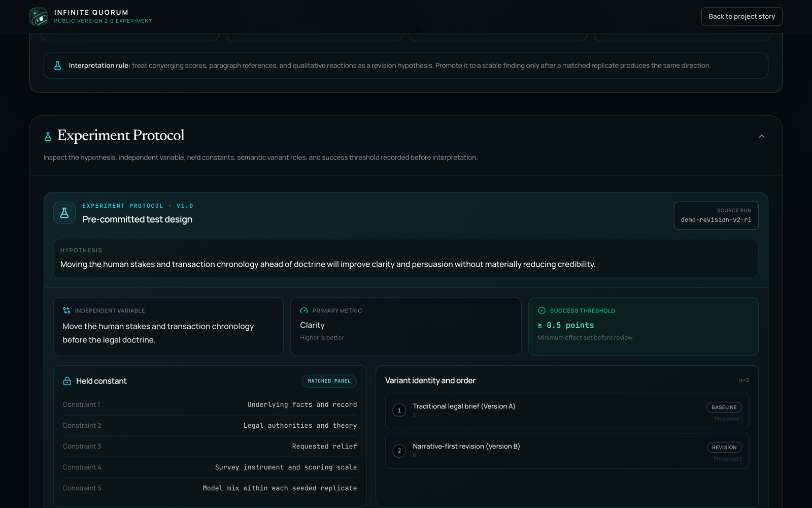
Task: Click the Source Run demo-revision-v2-r1 box
Action: point(716,215)
